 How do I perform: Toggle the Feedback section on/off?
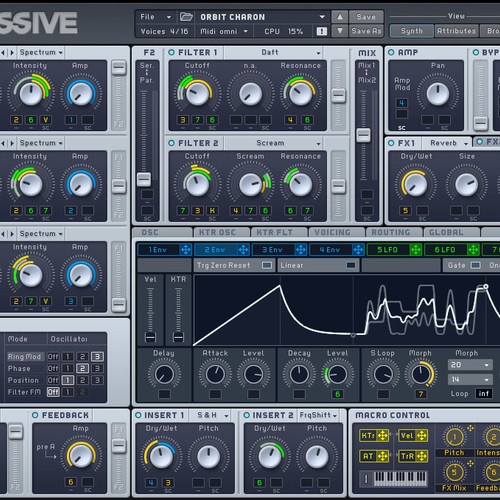coord(35,415)
